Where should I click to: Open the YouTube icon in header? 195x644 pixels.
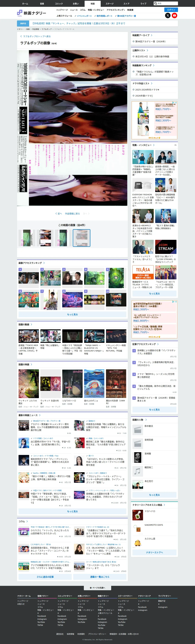[x=174, y=15]
